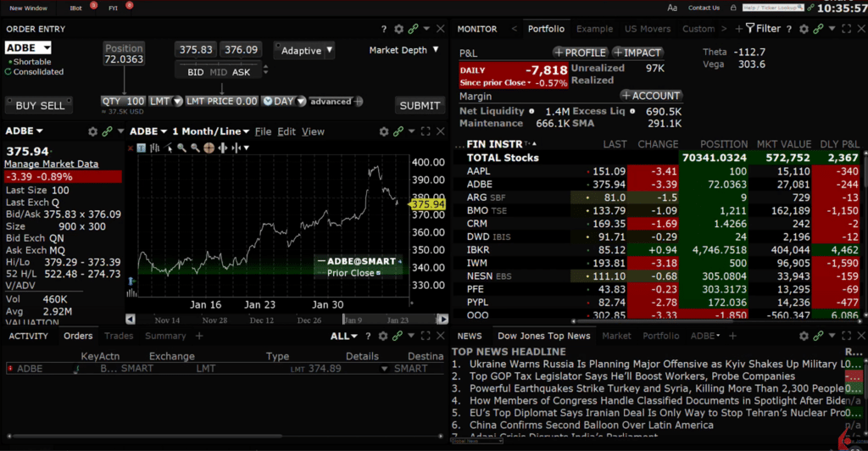
Task: Open Manage Market Data link
Action: [x=51, y=164]
